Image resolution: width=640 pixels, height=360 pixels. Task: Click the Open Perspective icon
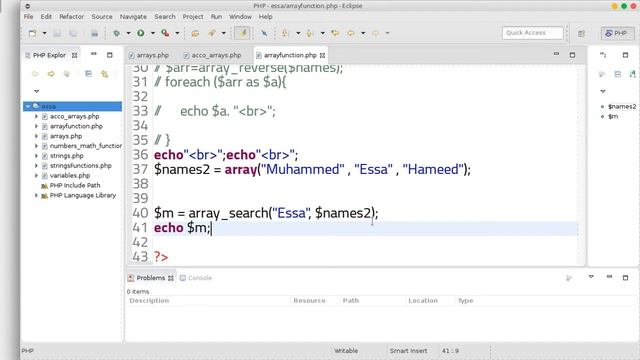click(582, 33)
